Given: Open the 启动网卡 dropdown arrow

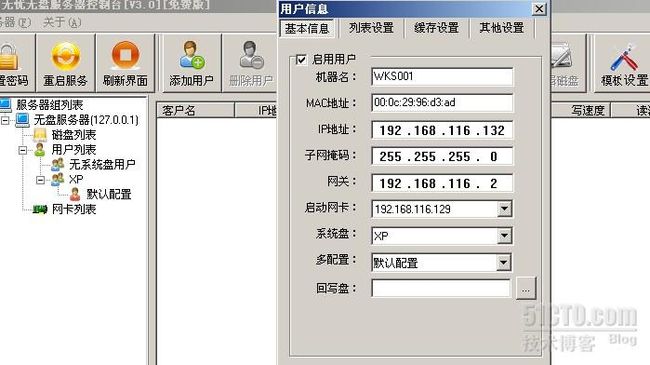Looking at the screenshot, I should point(504,209).
